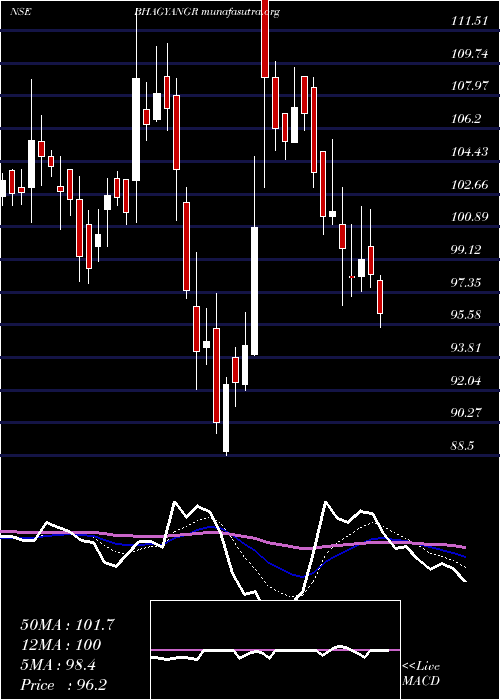
Task: Select the 88.5 price axis label
Action: click(463, 446)
